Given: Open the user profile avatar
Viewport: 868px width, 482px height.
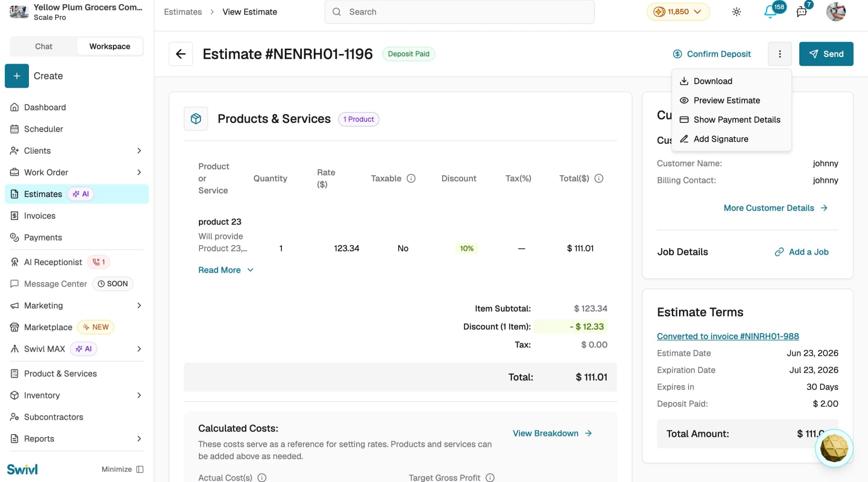Looking at the screenshot, I should (836, 12).
